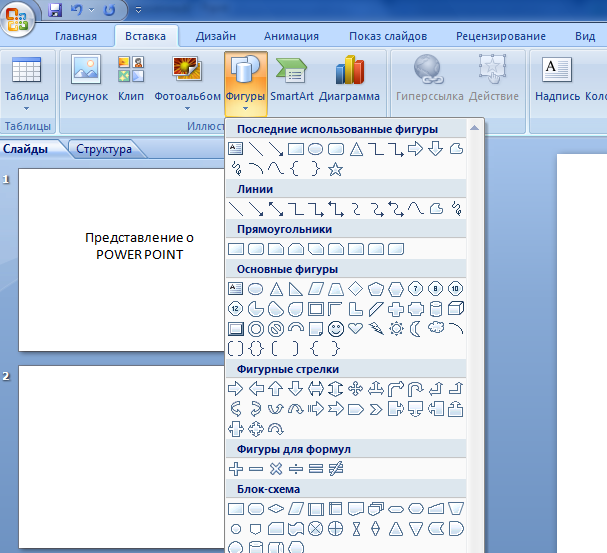Screen dimensions: 607x553
Task: Select the right triangle in Основные фигуры
Action: click(296, 289)
